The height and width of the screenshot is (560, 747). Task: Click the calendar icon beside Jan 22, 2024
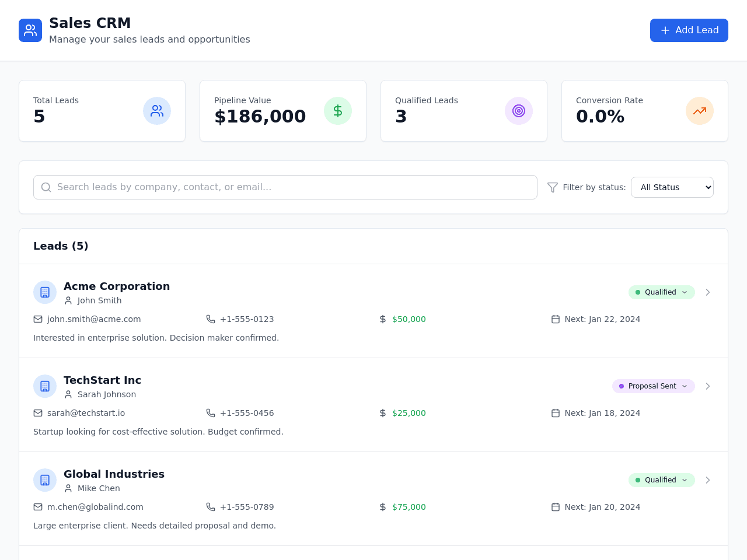point(556,319)
